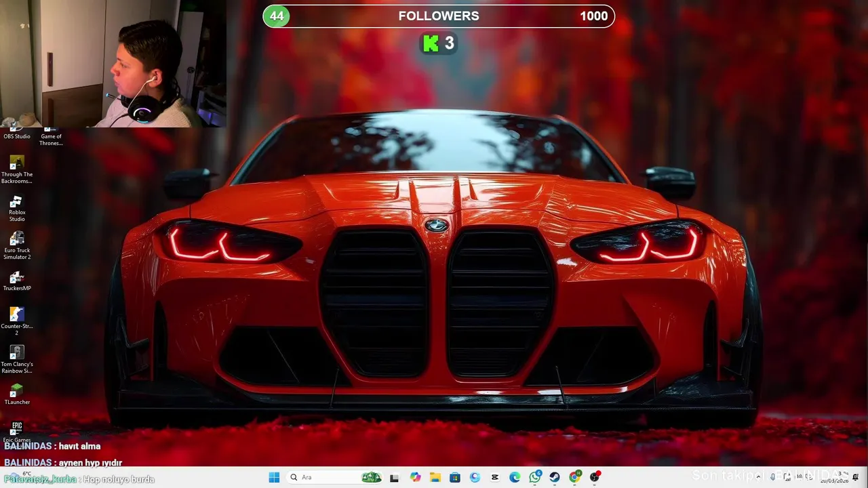Select the Counter-Strike 2 desktop icon
Viewport: 868px width, 488px height.
pos(17,321)
